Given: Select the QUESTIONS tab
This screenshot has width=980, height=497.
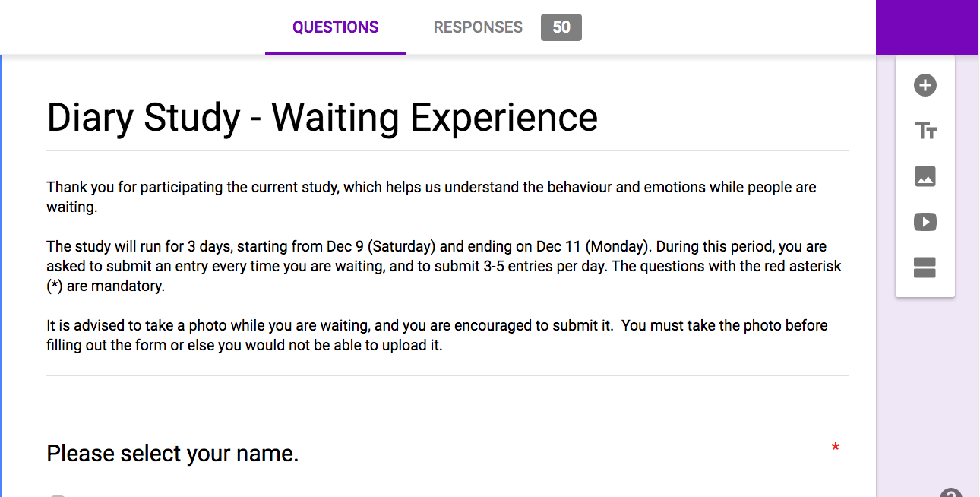Looking at the screenshot, I should coord(335,27).
